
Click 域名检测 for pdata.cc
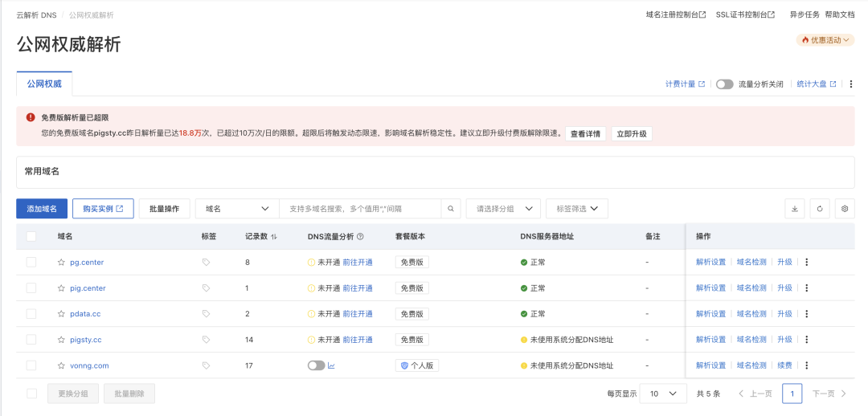751,314
